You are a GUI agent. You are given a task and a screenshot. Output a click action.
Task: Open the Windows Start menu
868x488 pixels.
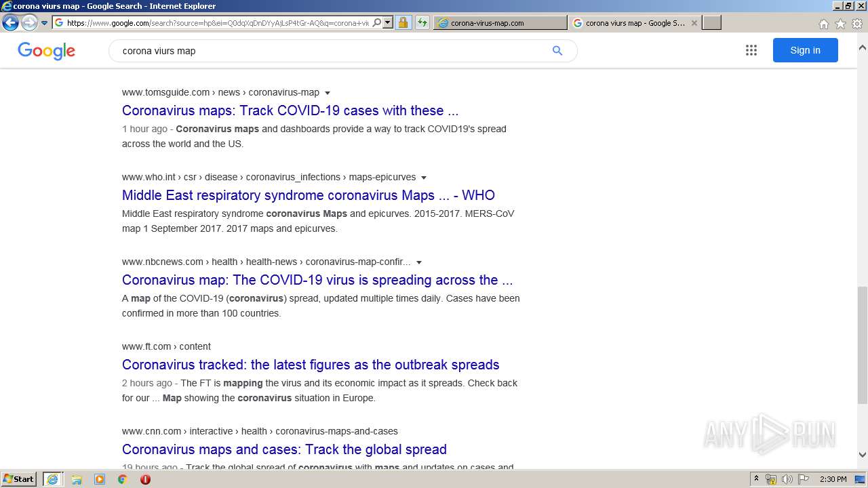pos(19,479)
